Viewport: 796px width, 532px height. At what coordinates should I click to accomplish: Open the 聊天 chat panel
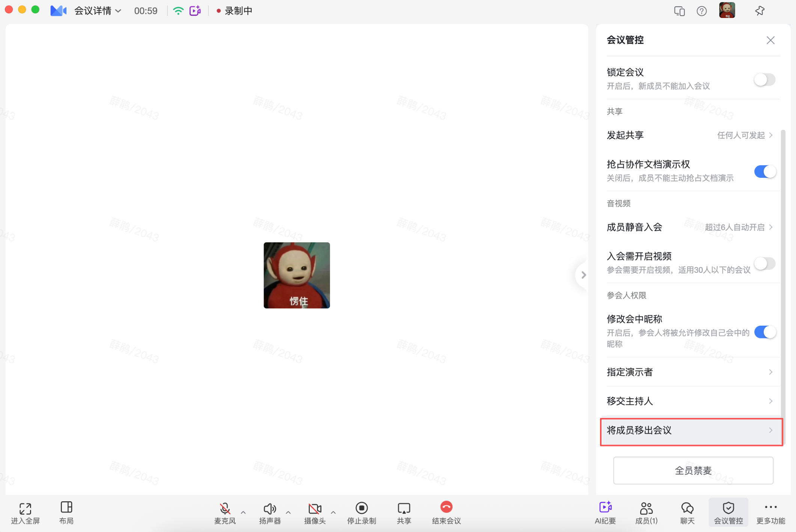click(687, 513)
